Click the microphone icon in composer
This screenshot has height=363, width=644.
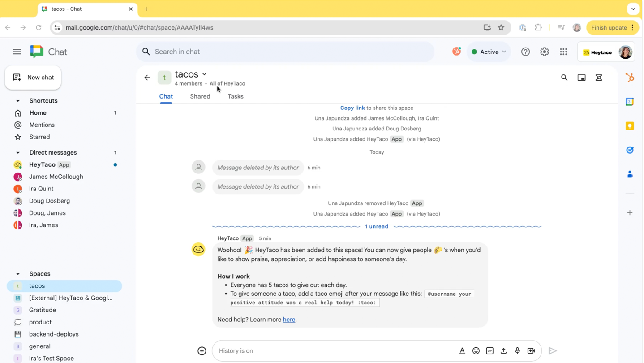(518, 351)
